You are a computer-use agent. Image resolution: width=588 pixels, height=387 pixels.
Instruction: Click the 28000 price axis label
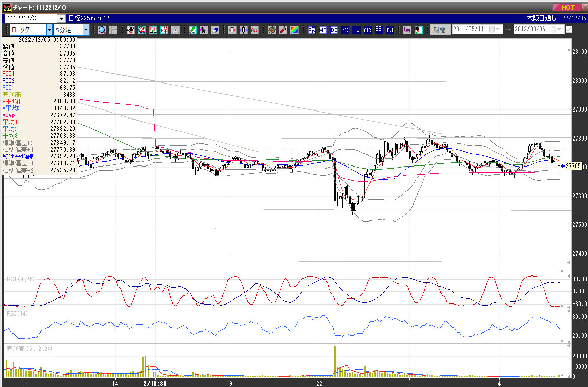579,80
